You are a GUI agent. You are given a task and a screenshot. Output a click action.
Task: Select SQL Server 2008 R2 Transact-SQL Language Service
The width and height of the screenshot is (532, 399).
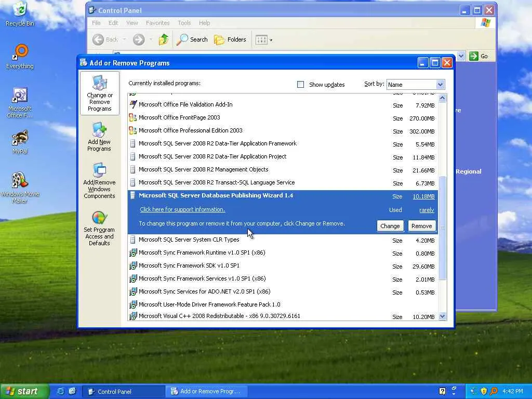pyautogui.click(x=283, y=183)
